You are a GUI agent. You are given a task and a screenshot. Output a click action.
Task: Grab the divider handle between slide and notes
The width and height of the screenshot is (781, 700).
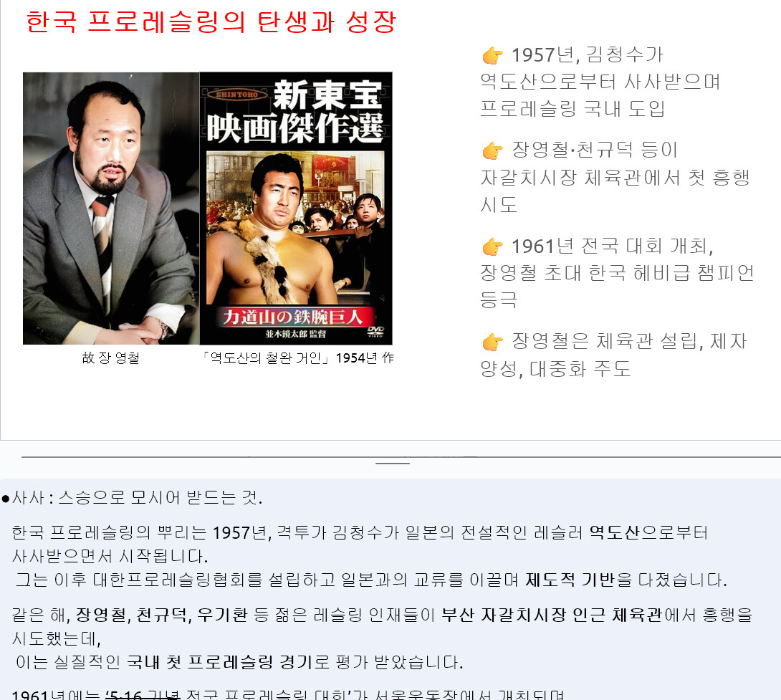[x=393, y=464]
